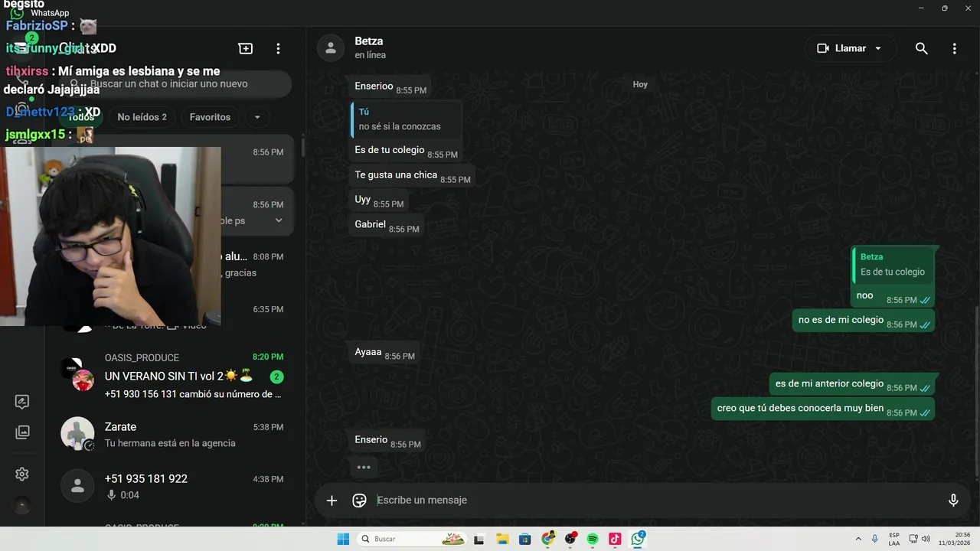Screen dimensions: 980x551
Task: Open Task View on the taskbar
Action: pos(479,539)
